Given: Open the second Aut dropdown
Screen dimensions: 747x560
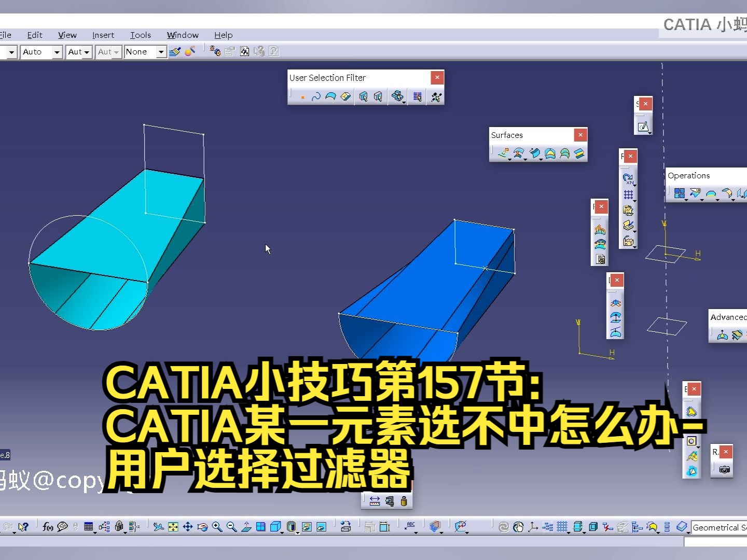Looking at the screenshot, I should (79, 52).
